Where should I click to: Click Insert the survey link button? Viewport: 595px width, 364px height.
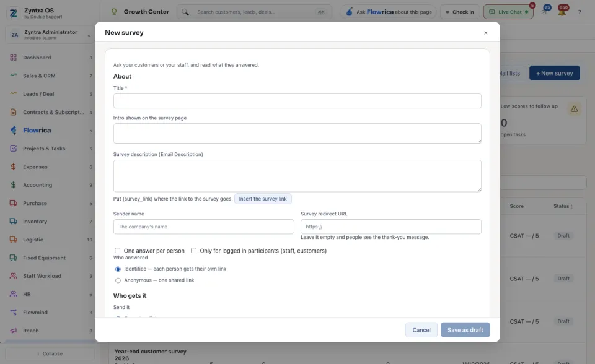click(x=263, y=199)
